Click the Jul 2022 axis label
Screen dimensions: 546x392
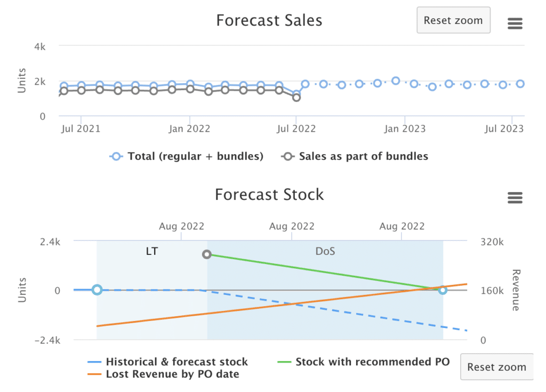click(x=296, y=129)
